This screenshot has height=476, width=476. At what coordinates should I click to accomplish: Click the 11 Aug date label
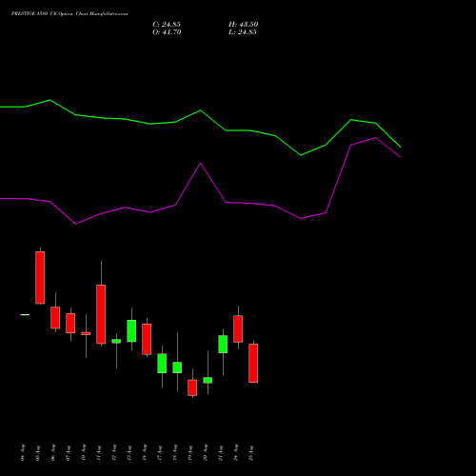click(x=99, y=452)
